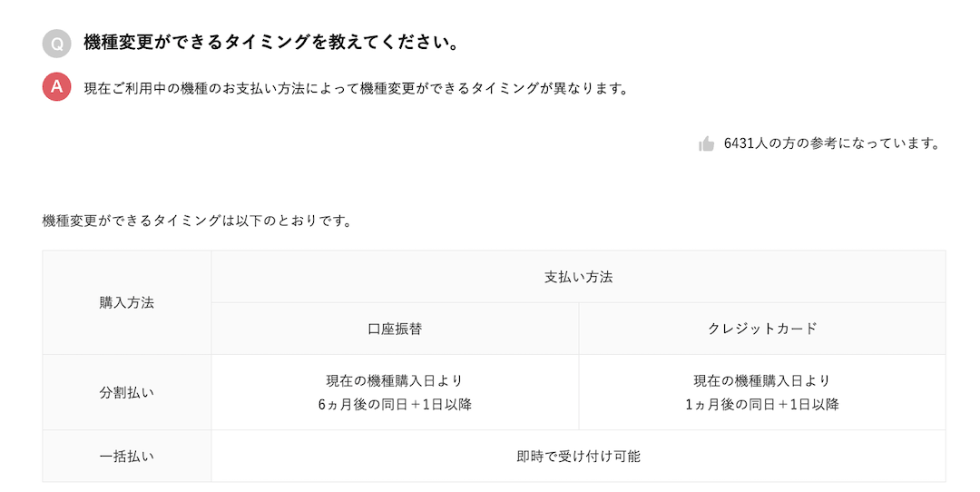
Task: Select the 一括払い row label
Action: [127, 457]
